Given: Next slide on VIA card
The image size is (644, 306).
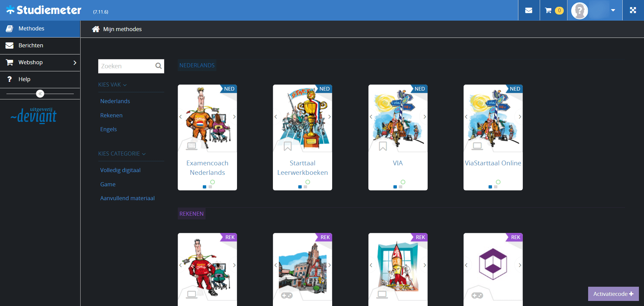Looking at the screenshot, I should 425,117.
